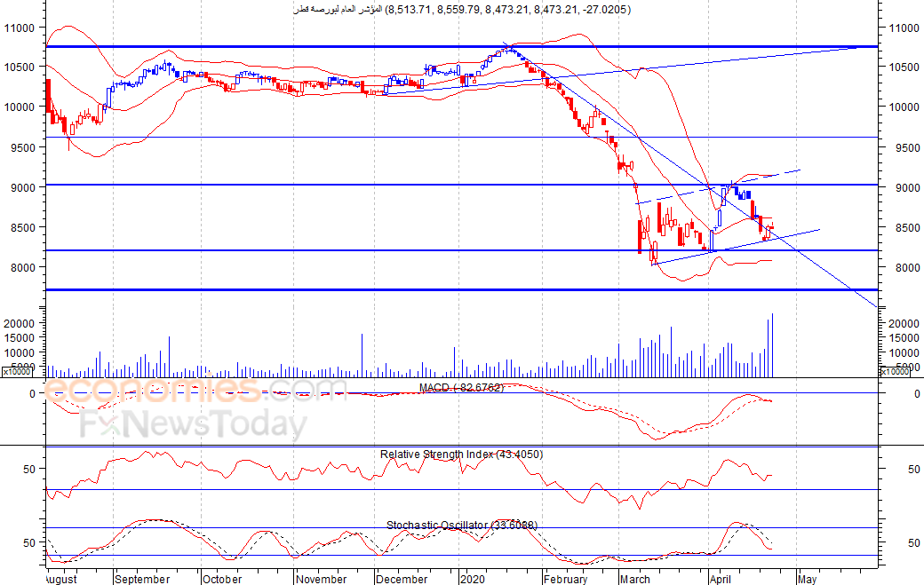Click the RSI panel's 50 label on right axis
The image size is (924, 585).
pos(914,469)
